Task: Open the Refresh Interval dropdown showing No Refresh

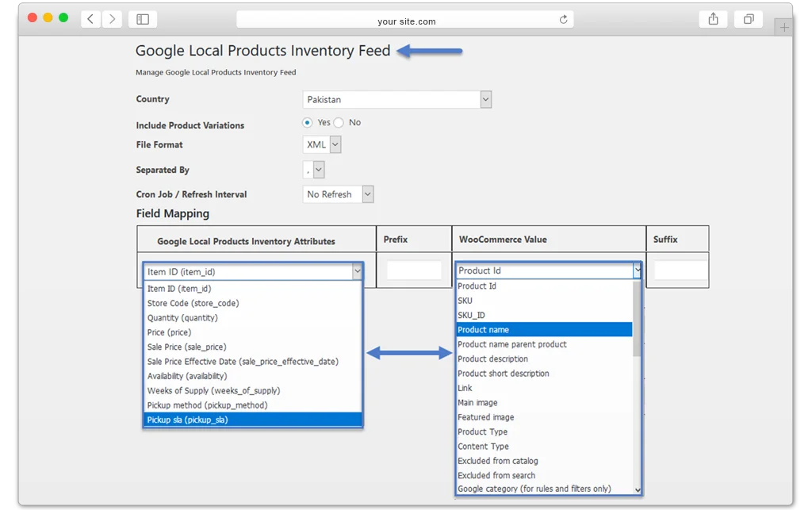Action: pyautogui.click(x=338, y=194)
